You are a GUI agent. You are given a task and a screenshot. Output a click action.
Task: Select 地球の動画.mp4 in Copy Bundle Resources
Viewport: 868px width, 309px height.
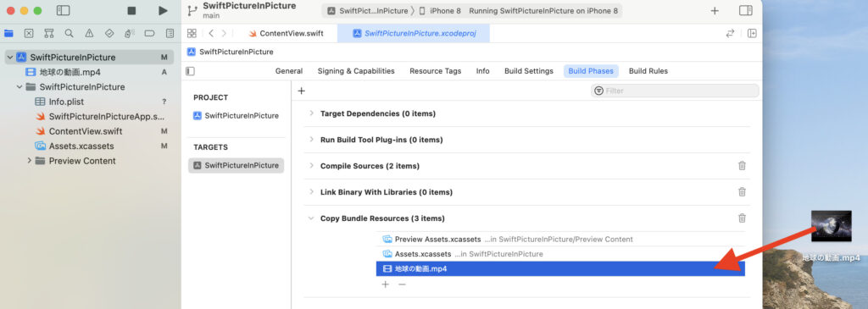click(x=560, y=268)
